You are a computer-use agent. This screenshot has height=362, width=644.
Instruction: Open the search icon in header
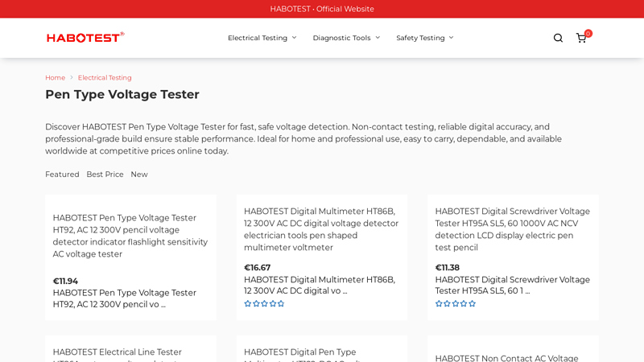[558, 38]
